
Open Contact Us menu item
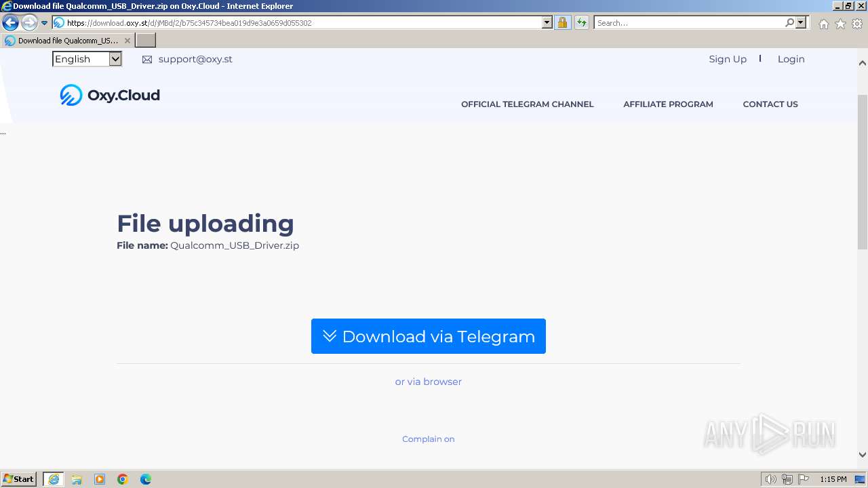coord(770,104)
